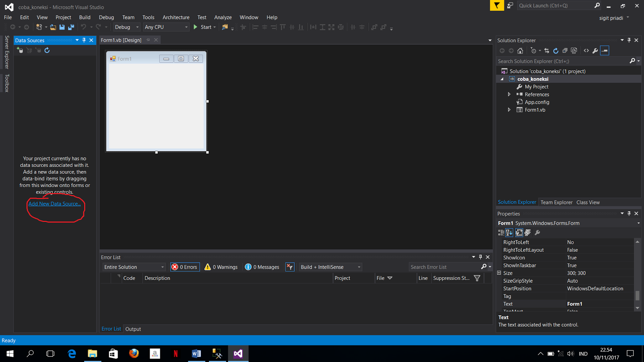Click the Add New Data Source link
The height and width of the screenshot is (362, 644).
point(54,204)
